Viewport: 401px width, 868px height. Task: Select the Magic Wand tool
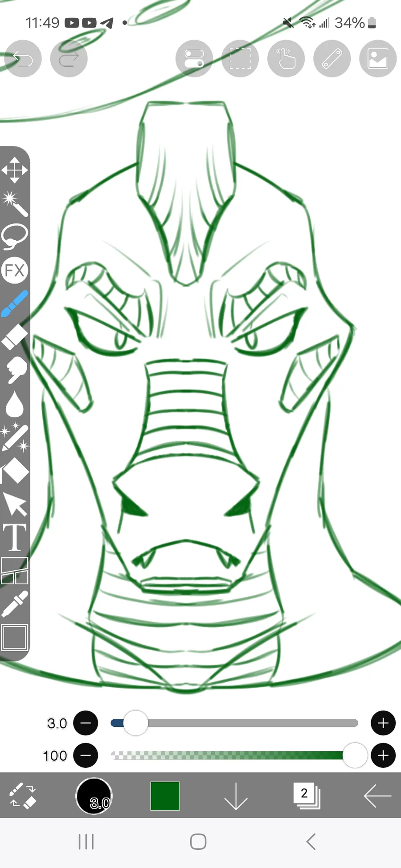click(14, 203)
